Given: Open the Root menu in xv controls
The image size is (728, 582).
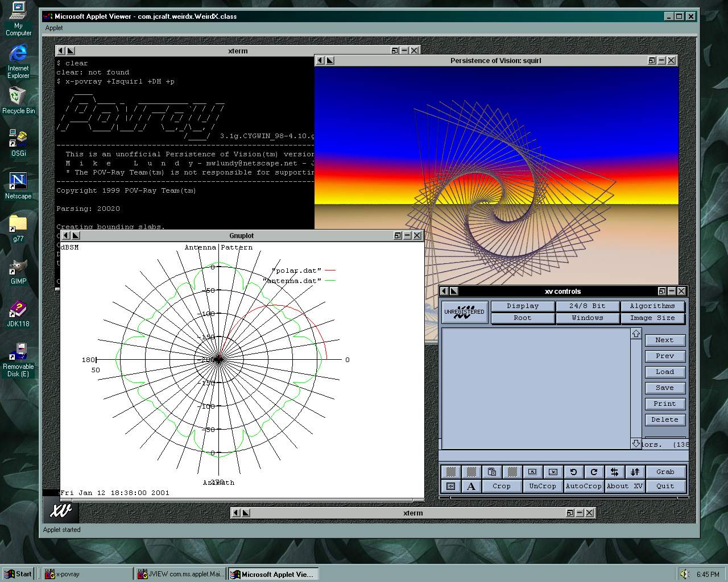Looking at the screenshot, I should point(523,318).
